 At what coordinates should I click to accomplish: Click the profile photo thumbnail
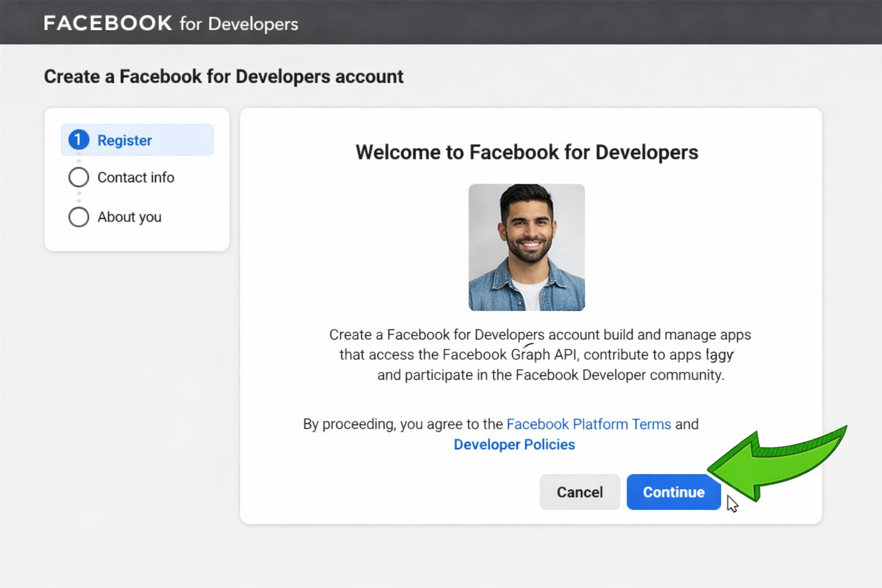tap(527, 247)
